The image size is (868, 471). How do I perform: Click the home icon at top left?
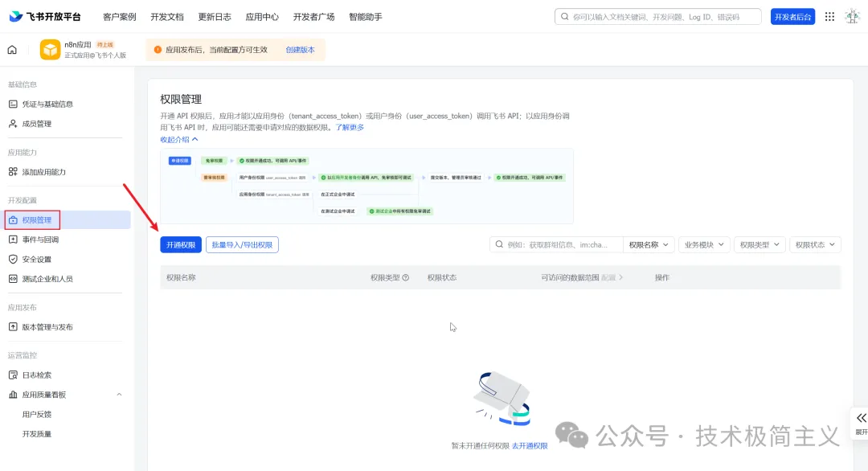(11, 49)
